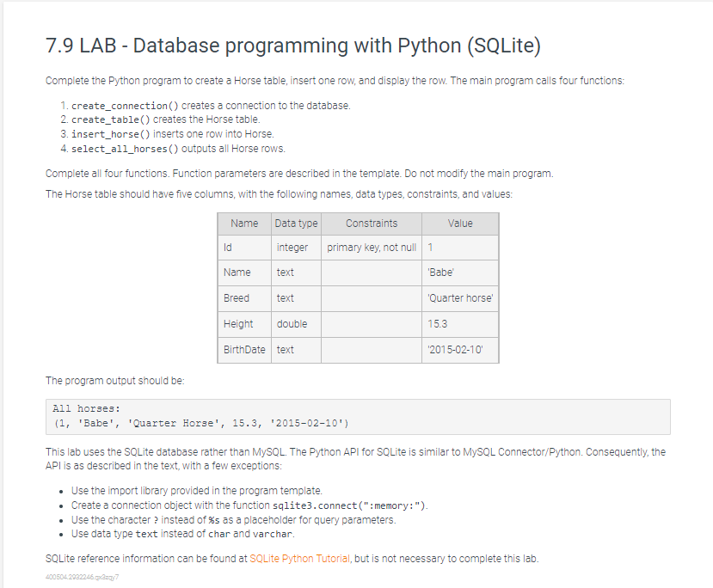Click the program output code box
This screenshot has height=588, width=713.
coord(356,416)
